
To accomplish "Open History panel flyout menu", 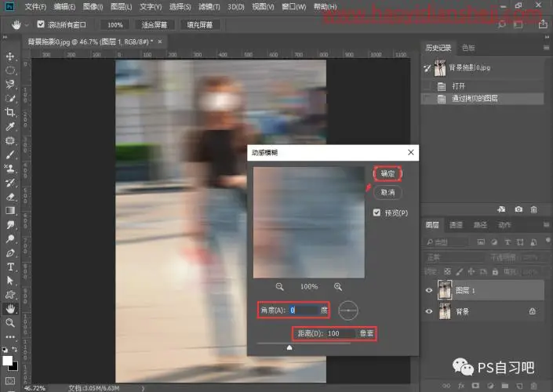I will coord(546,48).
